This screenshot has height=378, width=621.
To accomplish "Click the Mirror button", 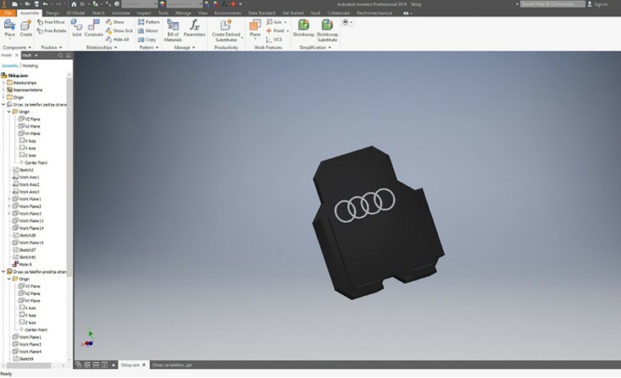I will pyautogui.click(x=148, y=31).
